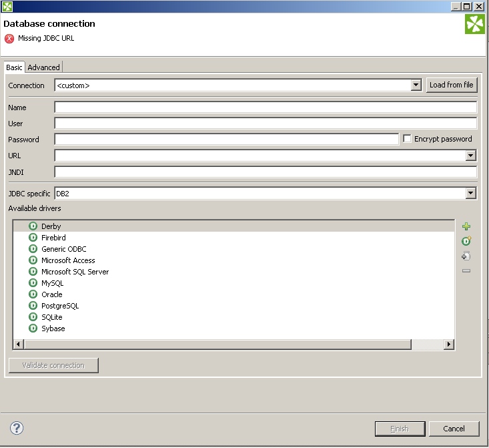
Task: Click the Firebird driver icon
Action: click(33, 238)
